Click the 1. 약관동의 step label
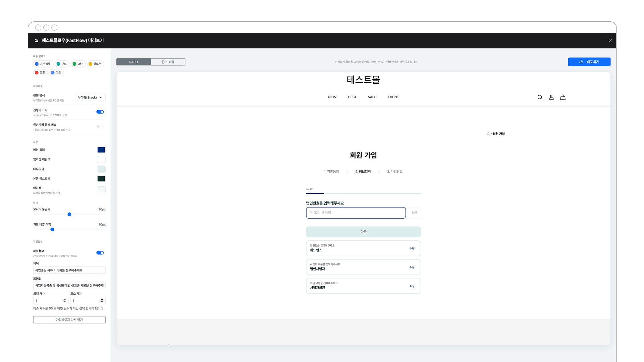 point(331,172)
